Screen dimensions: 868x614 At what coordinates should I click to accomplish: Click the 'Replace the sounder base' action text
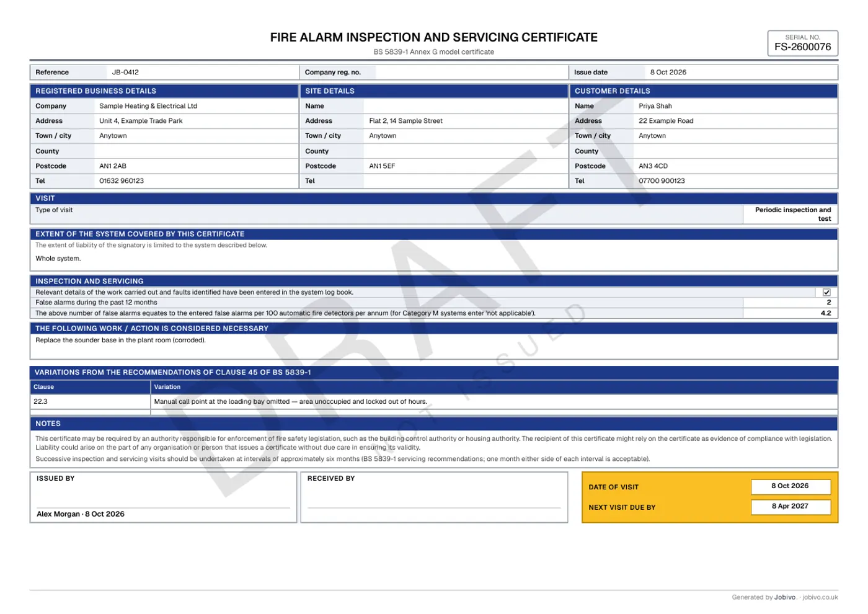(x=120, y=340)
